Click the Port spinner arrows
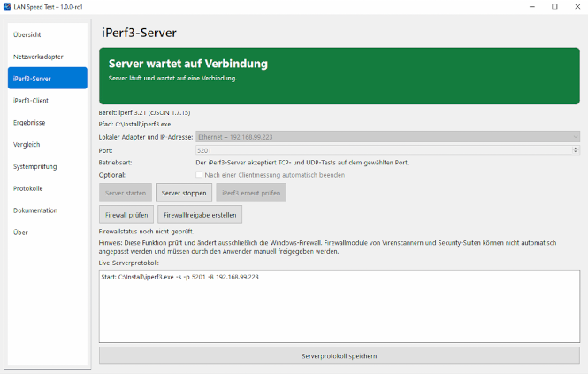This screenshot has width=588, height=374. point(576,150)
